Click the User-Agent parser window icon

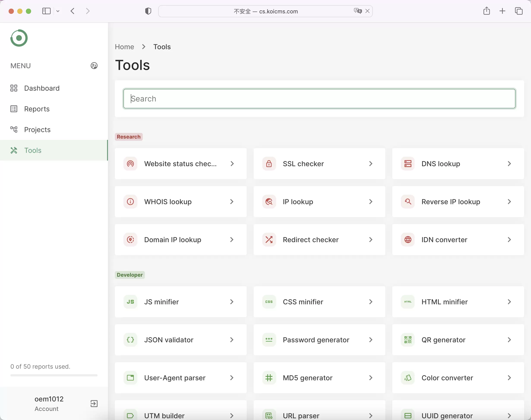[x=130, y=378]
